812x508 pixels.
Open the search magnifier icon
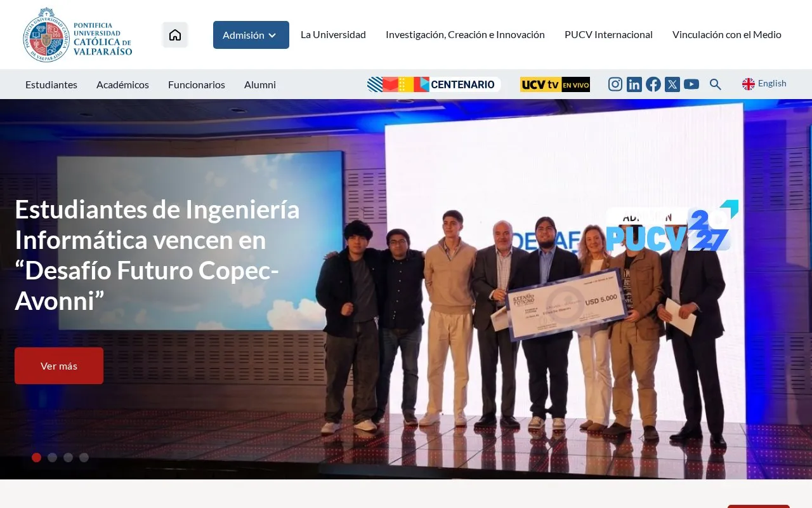click(x=716, y=84)
